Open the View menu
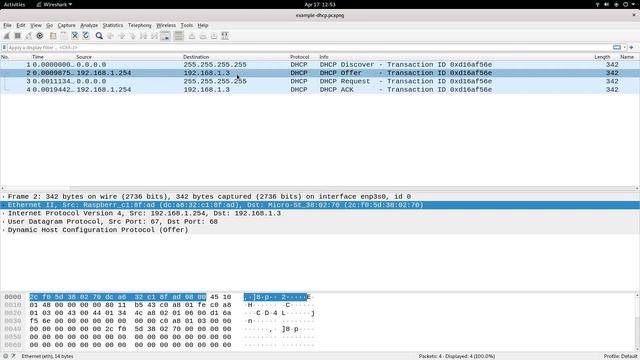 pyautogui.click(x=36, y=25)
